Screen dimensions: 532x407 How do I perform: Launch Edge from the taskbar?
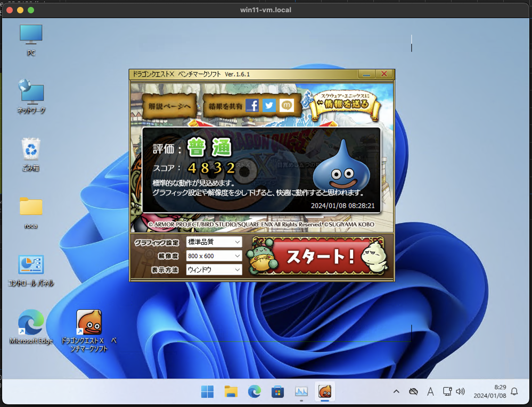(255, 392)
